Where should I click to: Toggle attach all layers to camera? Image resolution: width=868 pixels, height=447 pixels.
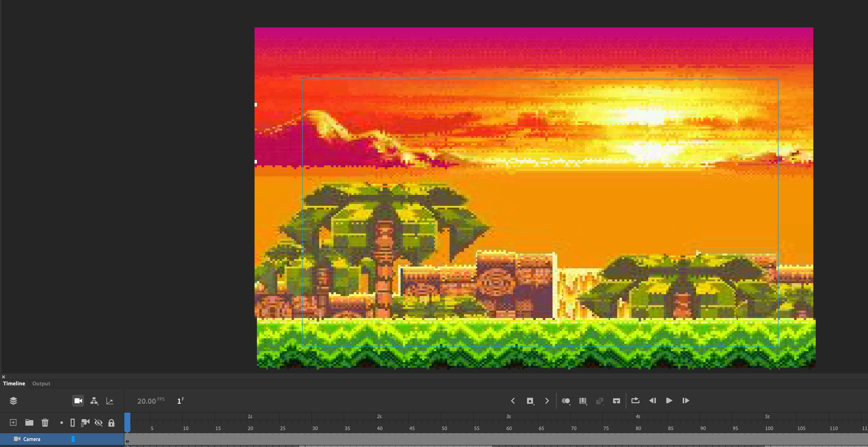85,422
